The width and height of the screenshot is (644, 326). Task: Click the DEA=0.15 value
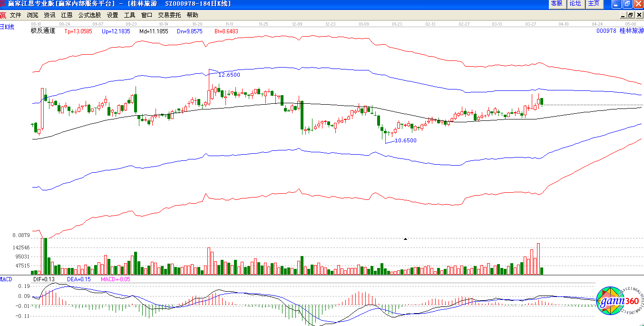tap(78, 279)
